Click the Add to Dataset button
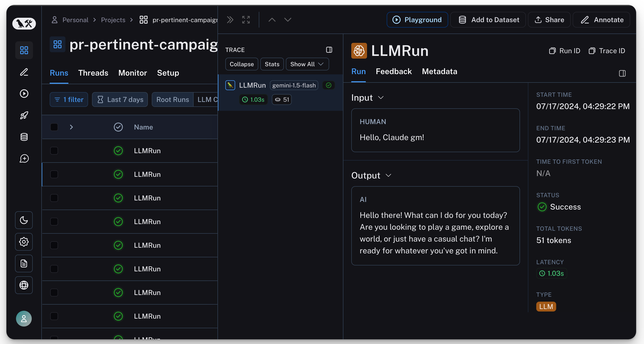 (488, 20)
